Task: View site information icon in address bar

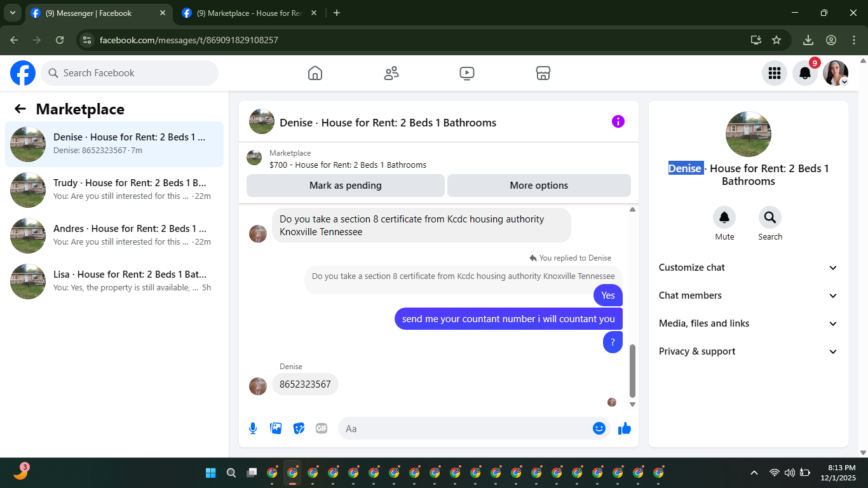Action: pyautogui.click(x=88, y=40)
